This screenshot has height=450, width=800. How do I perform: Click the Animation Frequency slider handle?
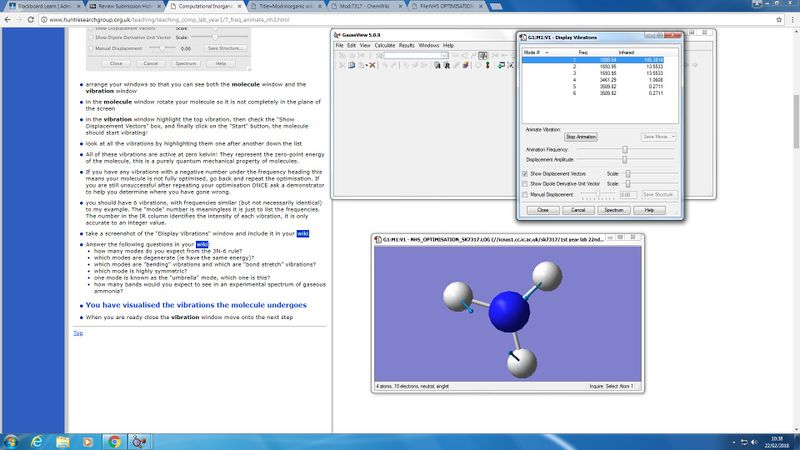point(625,149)
